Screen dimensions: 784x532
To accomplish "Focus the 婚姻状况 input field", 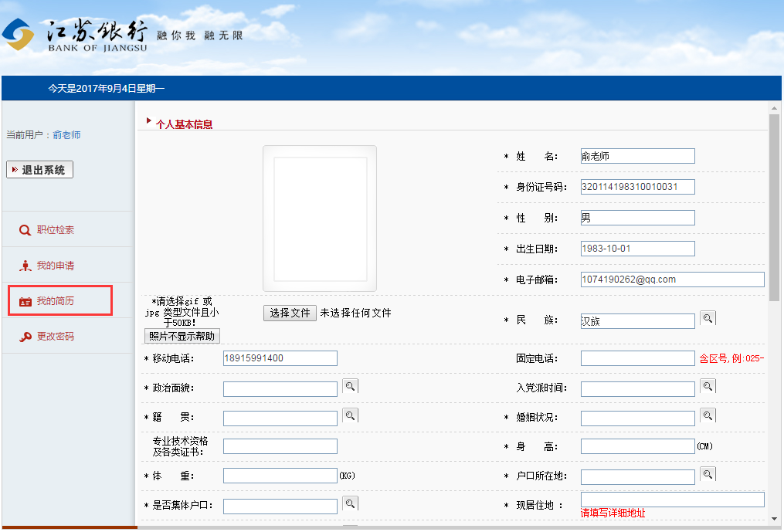I will 637,418.
